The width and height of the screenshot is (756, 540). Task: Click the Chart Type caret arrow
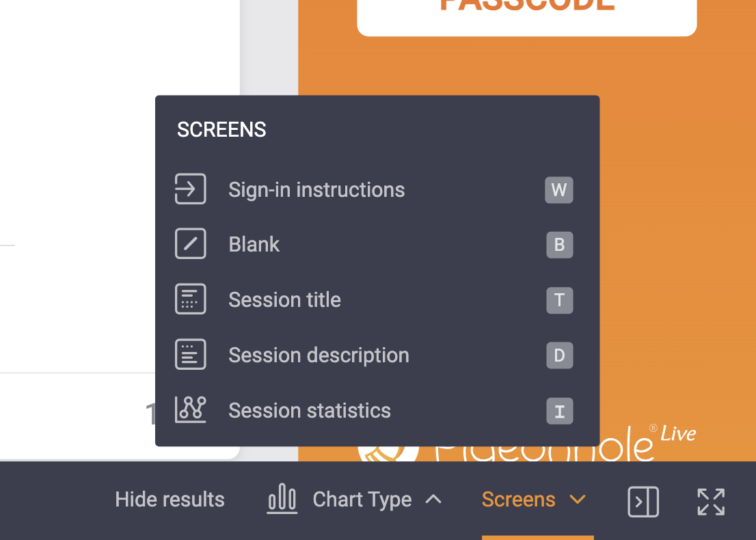click(x=433, y=500)
